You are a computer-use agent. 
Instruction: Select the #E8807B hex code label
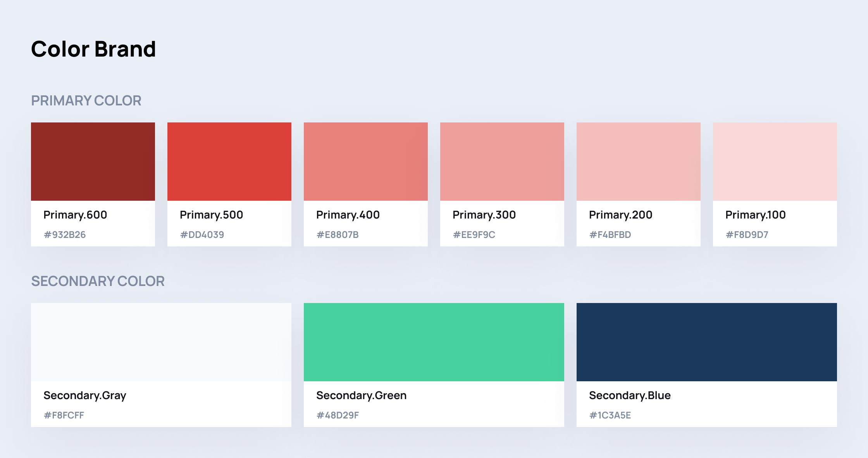(x=338, y=235)
